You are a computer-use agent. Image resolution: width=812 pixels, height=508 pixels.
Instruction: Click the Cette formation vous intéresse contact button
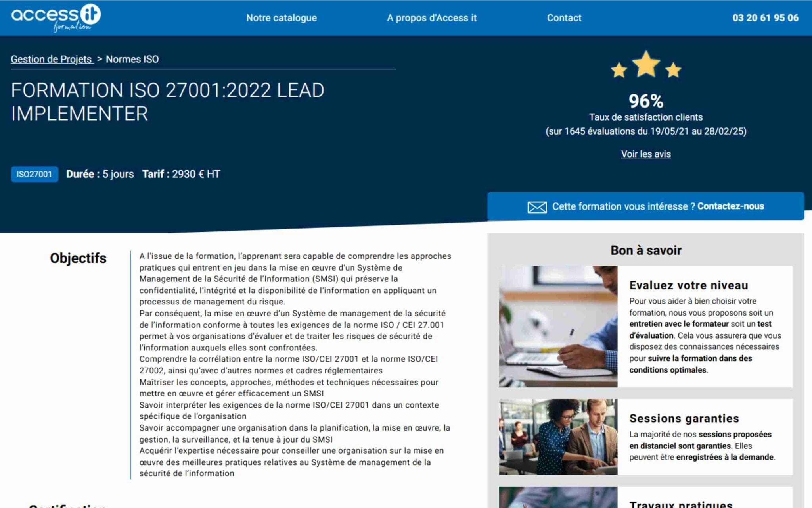tap(645, 206)
